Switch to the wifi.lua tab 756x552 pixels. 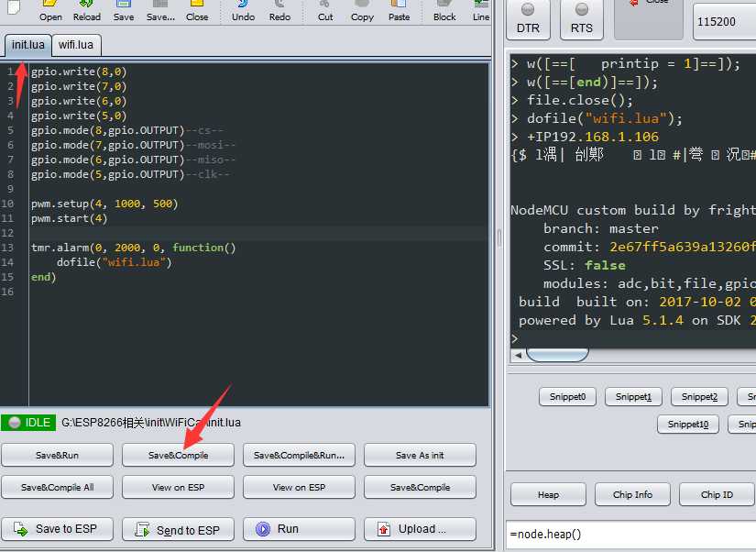click(x=76, y=45)
